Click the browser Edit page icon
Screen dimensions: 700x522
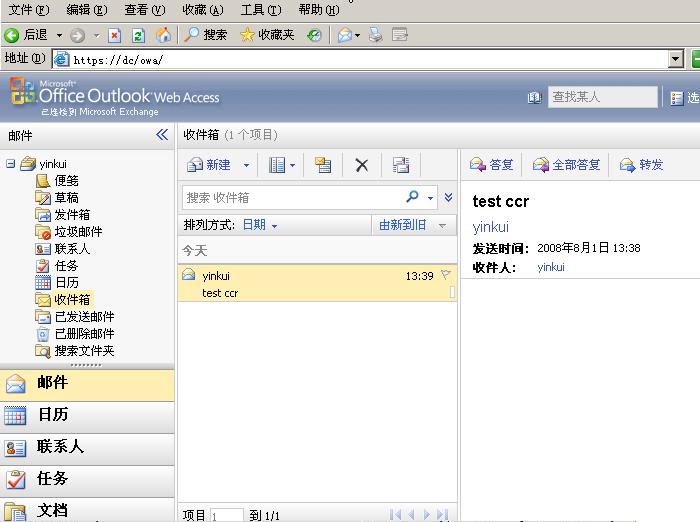400,35
